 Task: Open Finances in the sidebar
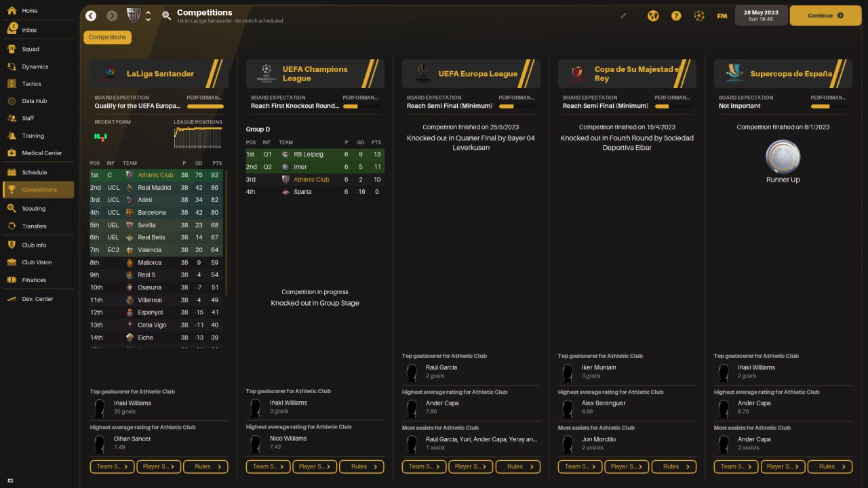38,280
